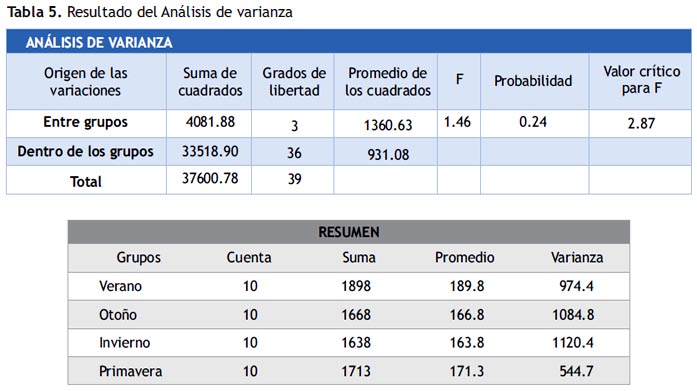Click the RESUMEN table header
This screenshot has width=697, height=391.
click(349, 232)
